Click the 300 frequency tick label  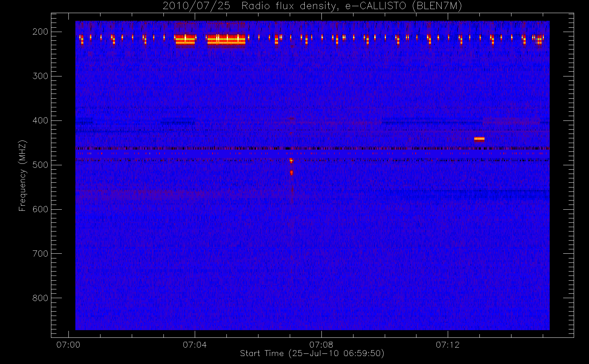[x=40, y=76]
